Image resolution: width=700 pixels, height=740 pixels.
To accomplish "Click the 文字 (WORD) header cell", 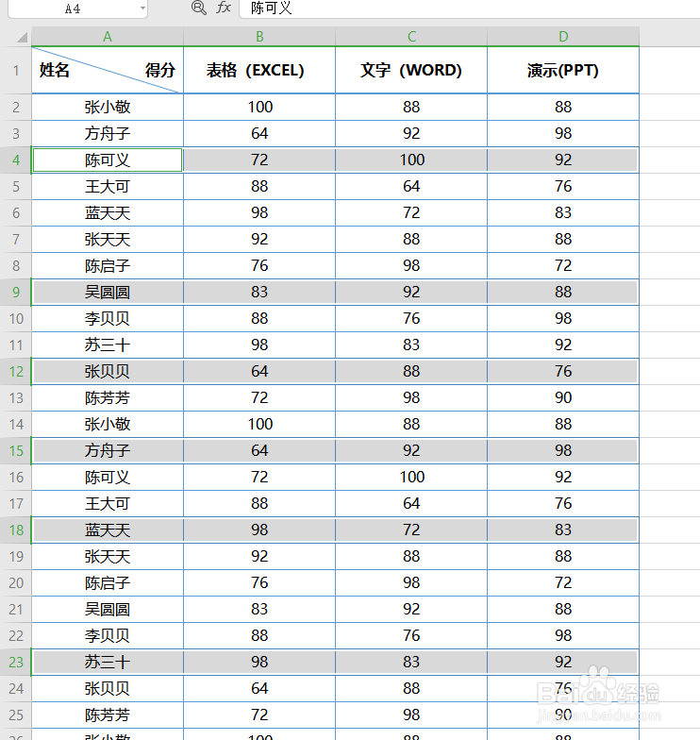I will (x=411, y=70).
